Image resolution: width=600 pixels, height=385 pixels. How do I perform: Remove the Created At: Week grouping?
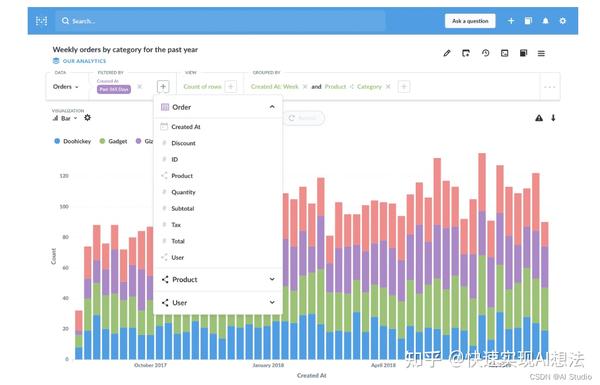[305, 86]
